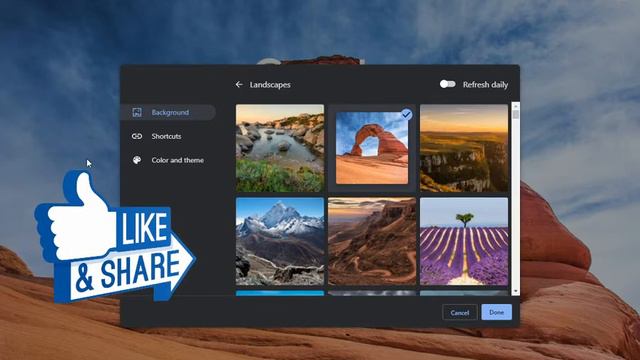Select the red rock arch thumbnail
The width and height of the screenshot is (640, 360).
pos(372,148)
